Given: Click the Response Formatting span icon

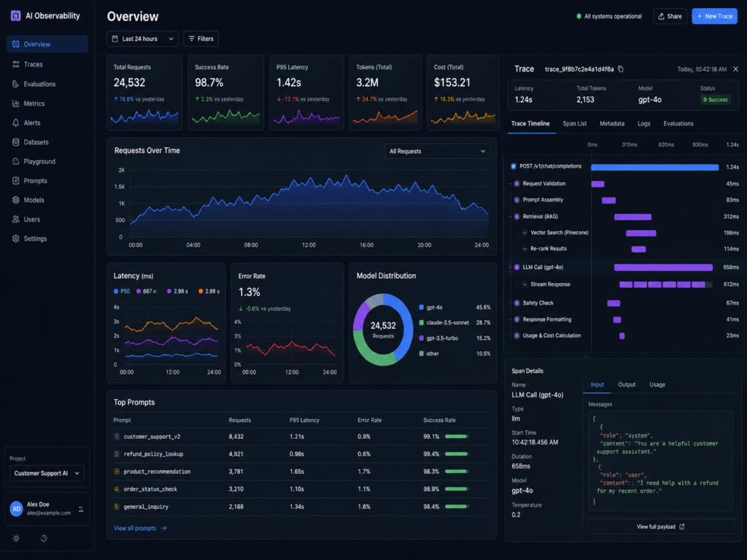Looking at the screenshot, I should tap(517, 319).
